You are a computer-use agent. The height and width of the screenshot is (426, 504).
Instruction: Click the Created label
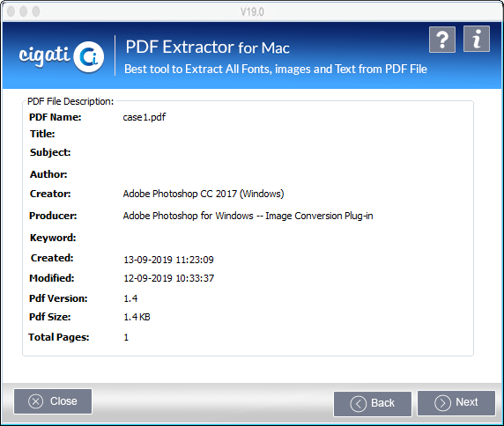tap(52, 258)
